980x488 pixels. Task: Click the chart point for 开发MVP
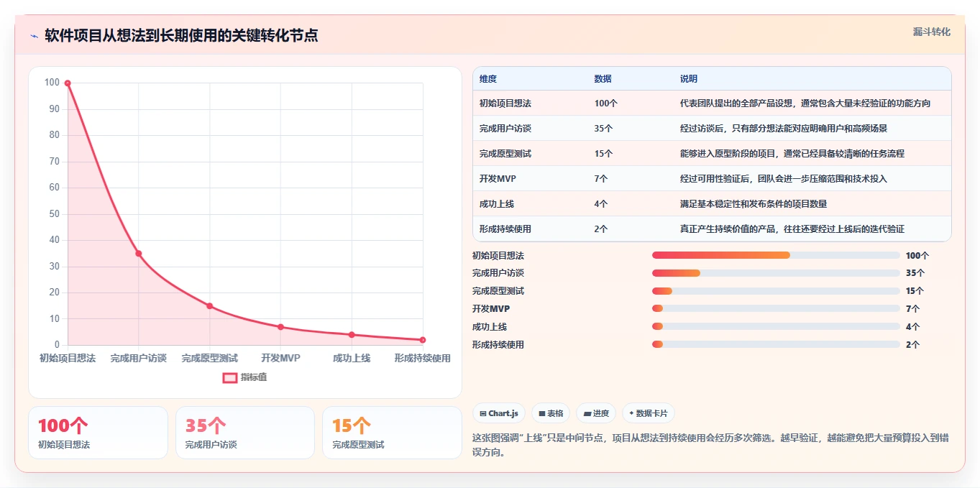pyautogui.click(x=280, y=327)
